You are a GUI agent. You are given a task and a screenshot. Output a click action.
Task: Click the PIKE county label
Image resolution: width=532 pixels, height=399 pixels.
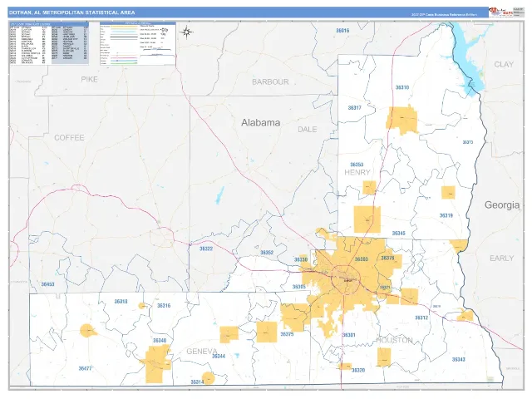tap(89, 80)
